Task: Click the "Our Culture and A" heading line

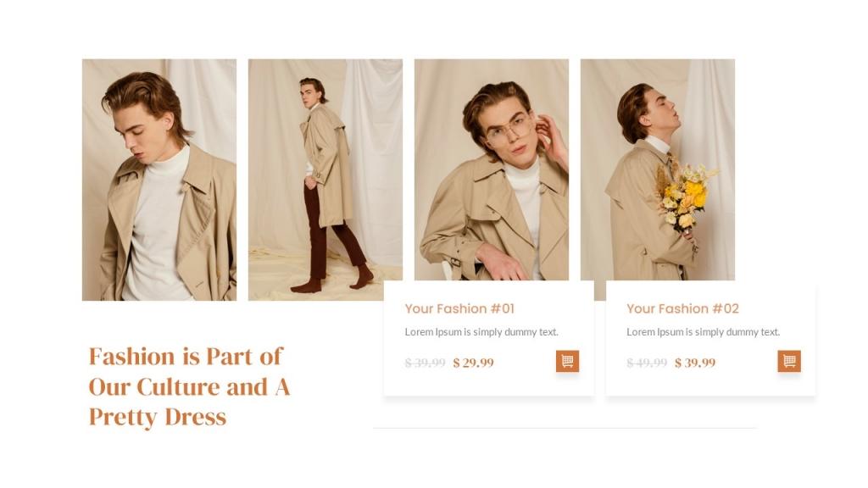Action: point(189,387)
